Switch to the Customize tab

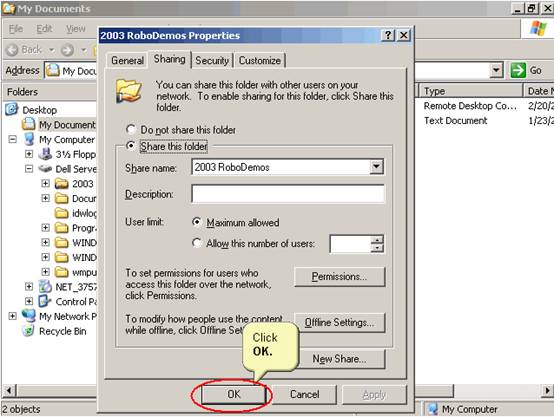pos(260,60)
